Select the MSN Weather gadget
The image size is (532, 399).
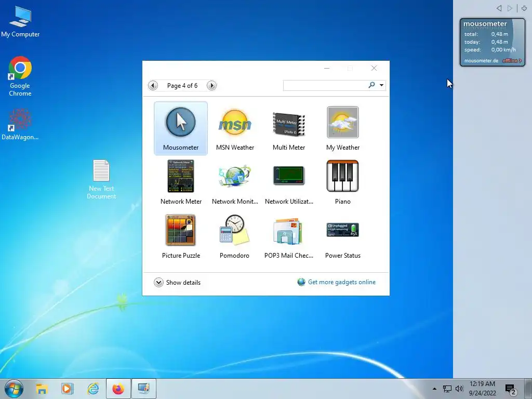235,128
